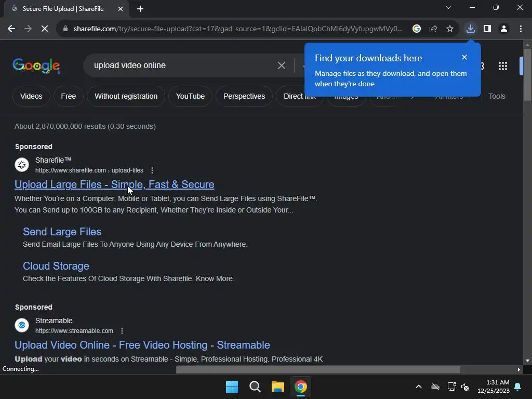Open the Send Large Files sitelink

pos(62,232)
